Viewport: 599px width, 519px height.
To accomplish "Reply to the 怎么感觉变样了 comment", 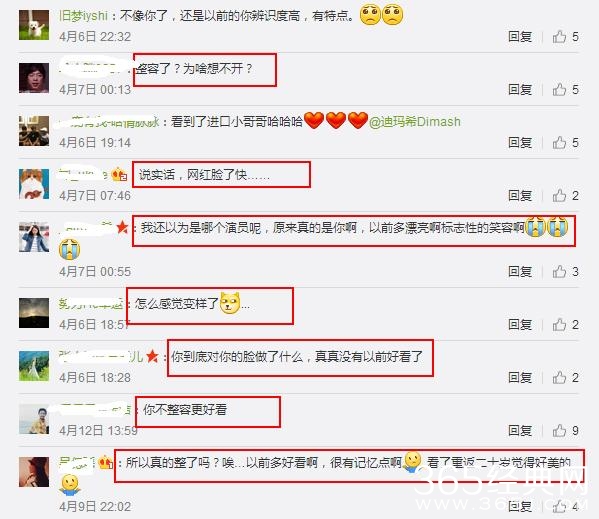I will pyautogui.click(x=520, y=325).
